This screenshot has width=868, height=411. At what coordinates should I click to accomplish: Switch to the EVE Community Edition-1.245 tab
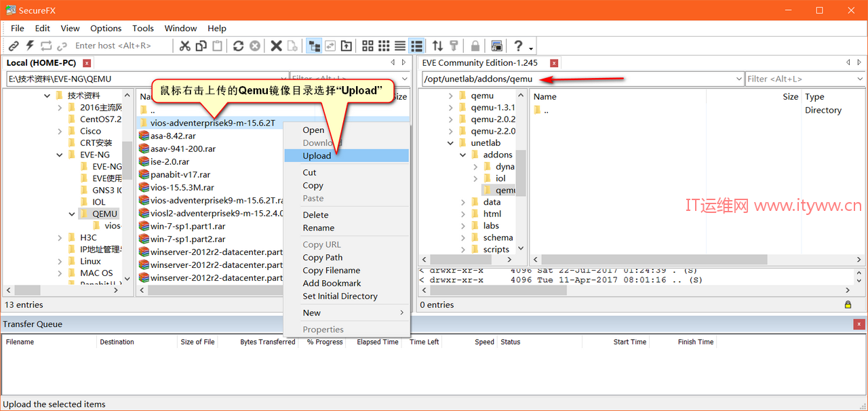point(479,63)
